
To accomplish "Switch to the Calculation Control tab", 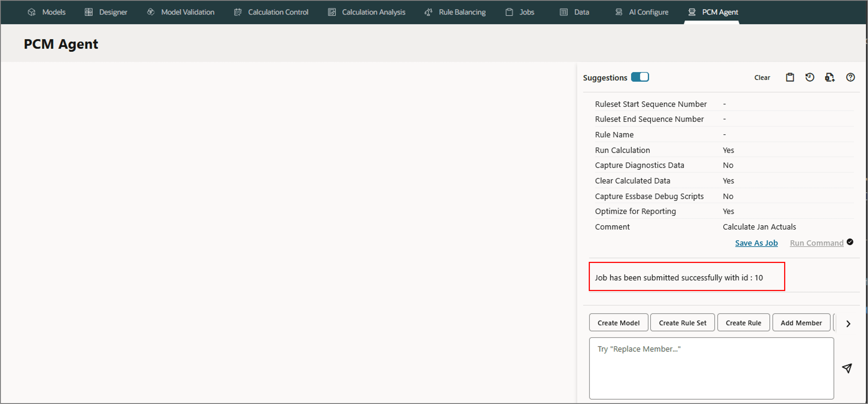I will pos(278,12).
